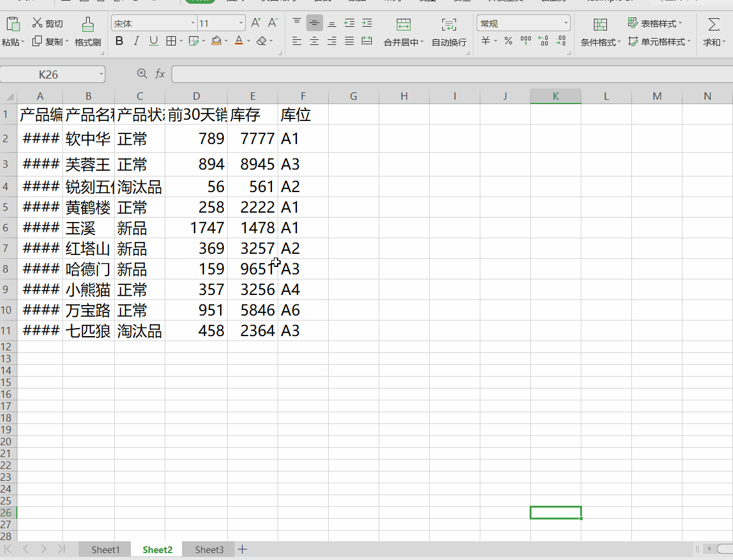Select the Sheet2 tab
The width and height of the screenshot is (733, 560).
158,550
